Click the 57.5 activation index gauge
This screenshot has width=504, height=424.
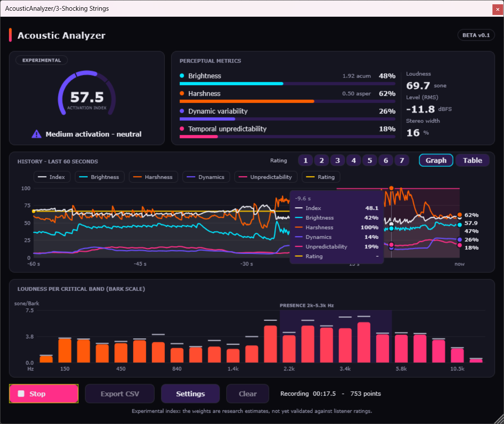click(x=87, y=93)
